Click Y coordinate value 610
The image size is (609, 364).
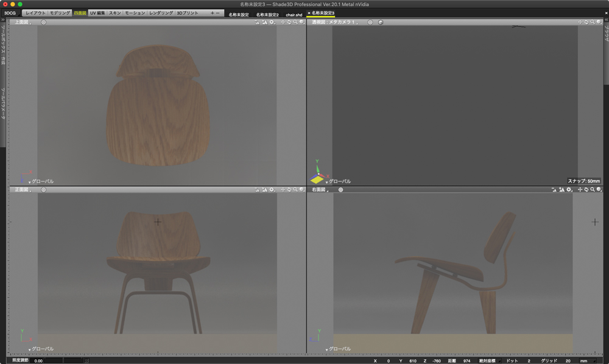[x=413, y=361]
